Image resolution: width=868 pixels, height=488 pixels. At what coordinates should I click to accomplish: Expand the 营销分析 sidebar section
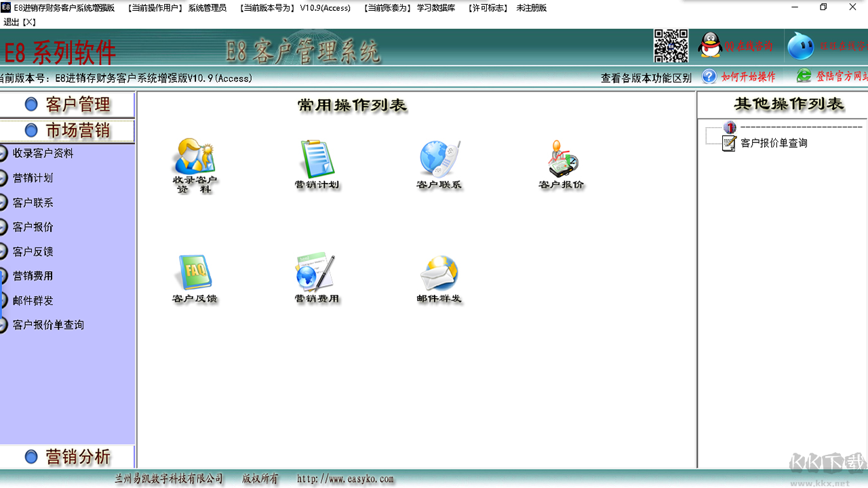(x=67, y=457)
